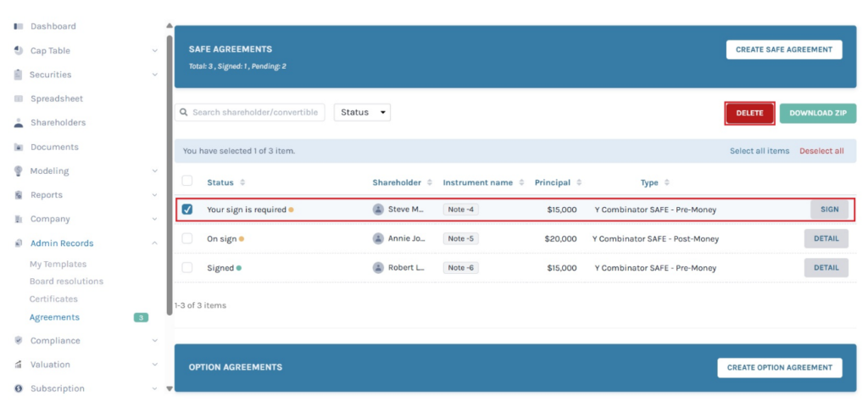Uncheck the 'Your sign is required' row checkbox
Screen dimensions: 868x408
187,210
